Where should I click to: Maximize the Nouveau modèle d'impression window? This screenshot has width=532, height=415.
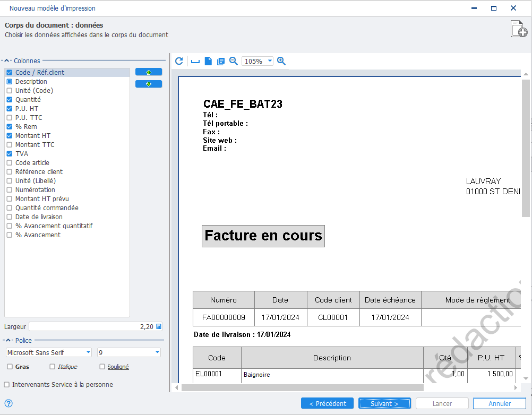494,8
